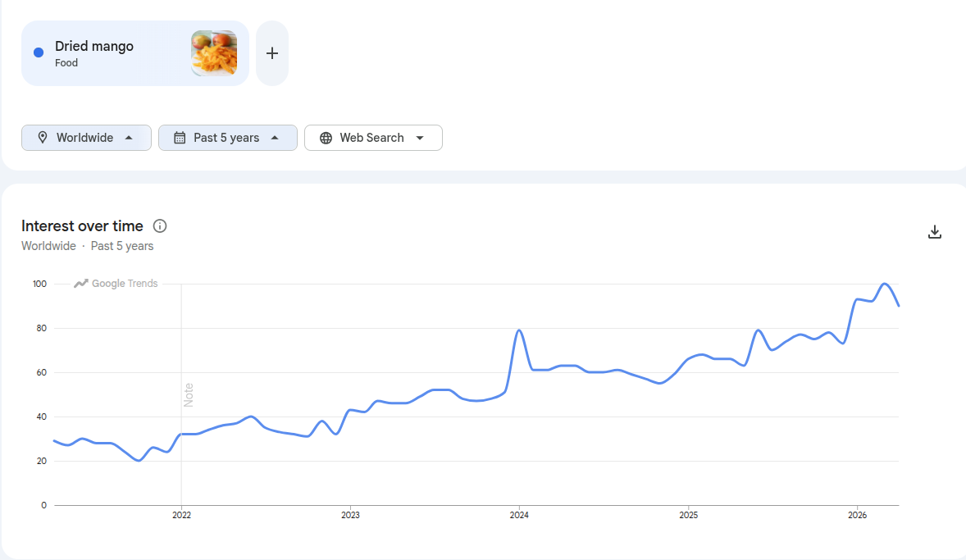Image resolution: width=966 pixels, height=560 pixels.
Task: Click the Google Trends logo watermark
Action: click(x=116, y=284)
